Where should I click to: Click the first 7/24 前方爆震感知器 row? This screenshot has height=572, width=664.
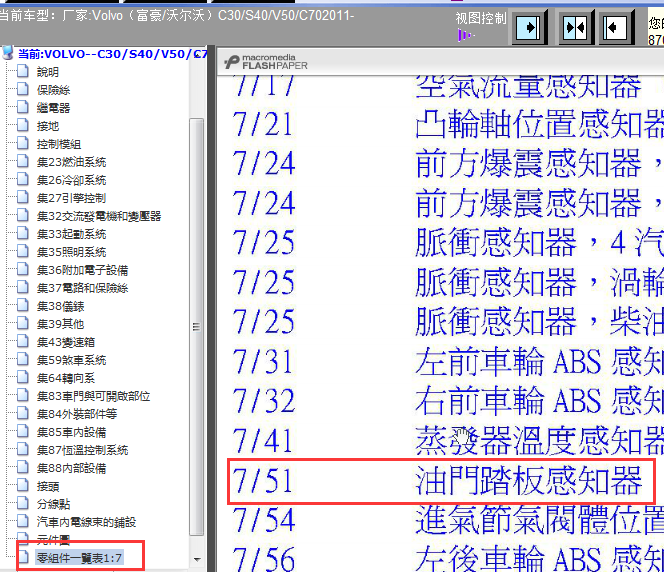(448, 163)
